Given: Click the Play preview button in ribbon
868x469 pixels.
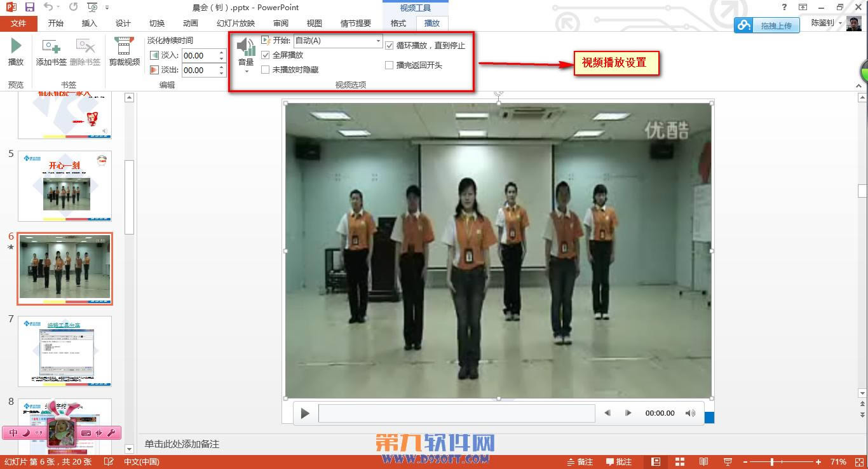Looking at the screenshot, I should click(x=16, y=52).
